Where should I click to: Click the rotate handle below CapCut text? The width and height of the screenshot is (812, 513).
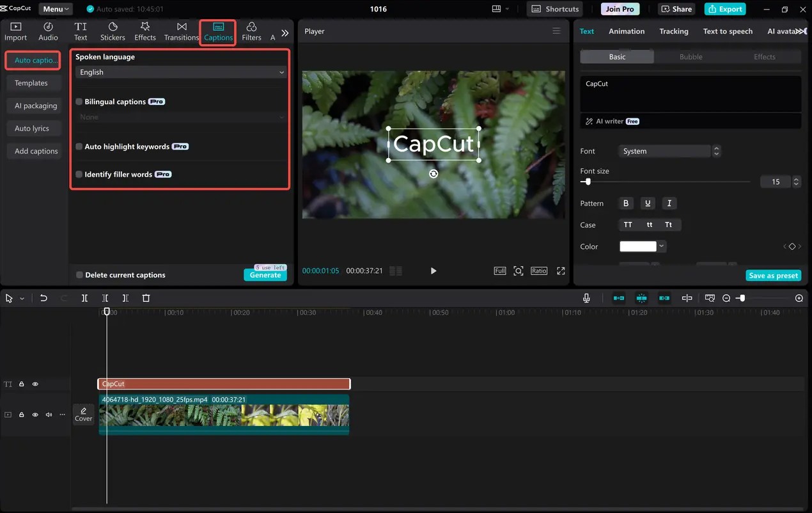pyautogui.click(x=433, y=173)
